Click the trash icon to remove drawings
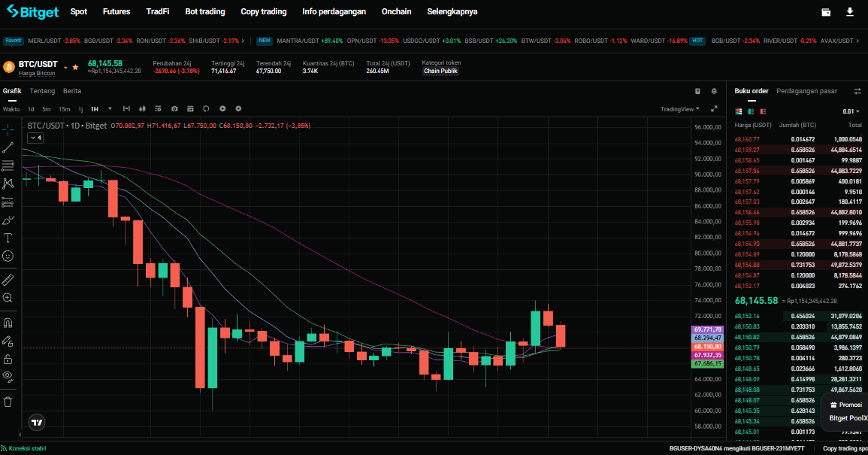The width and height of the screenshot is (868, 455). tap(8, 402)
